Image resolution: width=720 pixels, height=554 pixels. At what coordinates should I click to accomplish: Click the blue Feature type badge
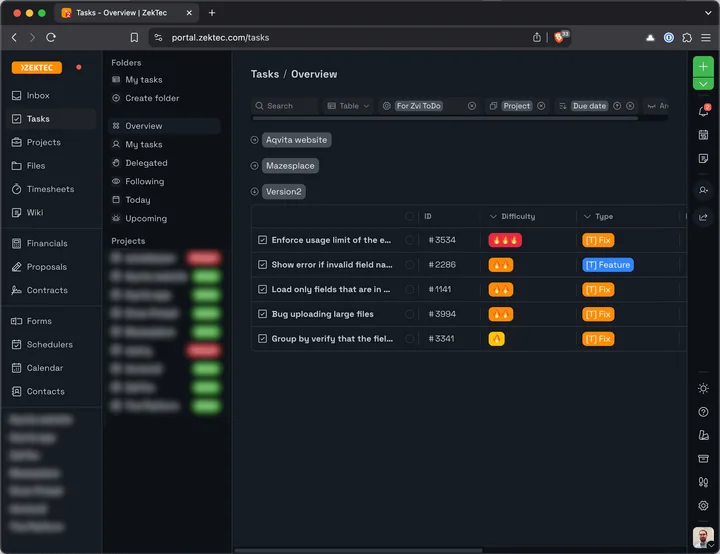click(608, 265)
